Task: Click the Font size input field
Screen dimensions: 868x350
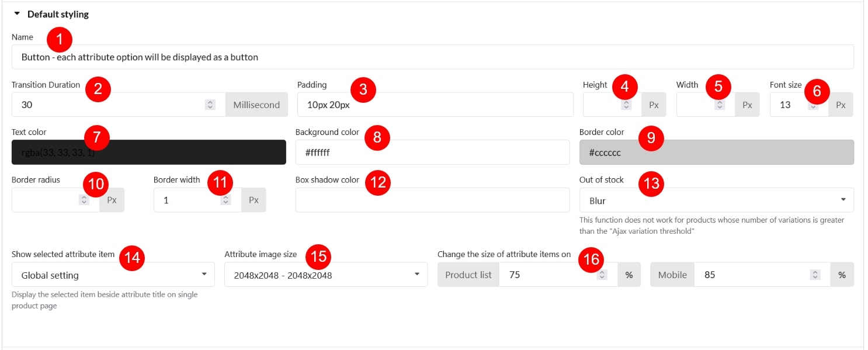Action: click(x=789, y=105)
